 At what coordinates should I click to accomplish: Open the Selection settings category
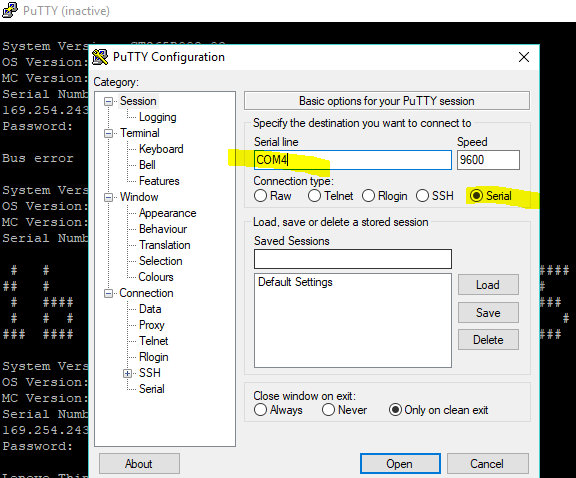coord(161,261)
